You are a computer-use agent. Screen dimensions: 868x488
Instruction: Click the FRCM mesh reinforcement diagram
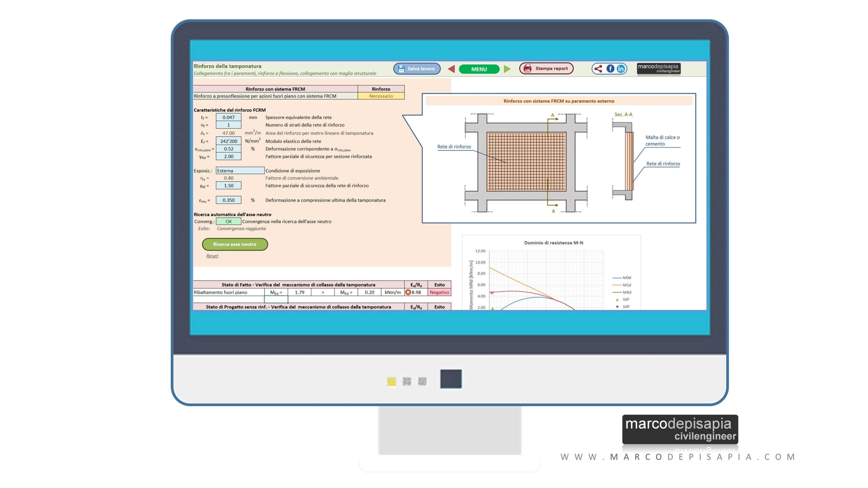tap(526, 162)
